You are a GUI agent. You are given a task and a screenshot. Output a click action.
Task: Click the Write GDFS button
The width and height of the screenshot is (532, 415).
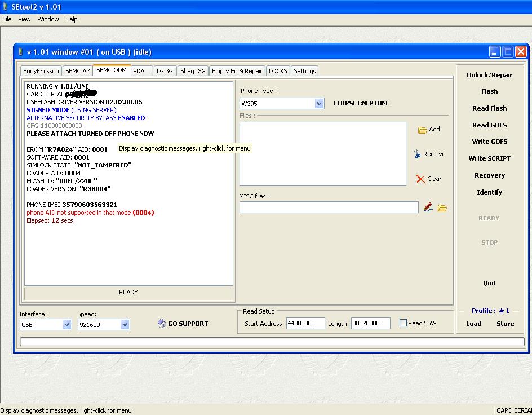pyautogui.click(x=489, y=142)
